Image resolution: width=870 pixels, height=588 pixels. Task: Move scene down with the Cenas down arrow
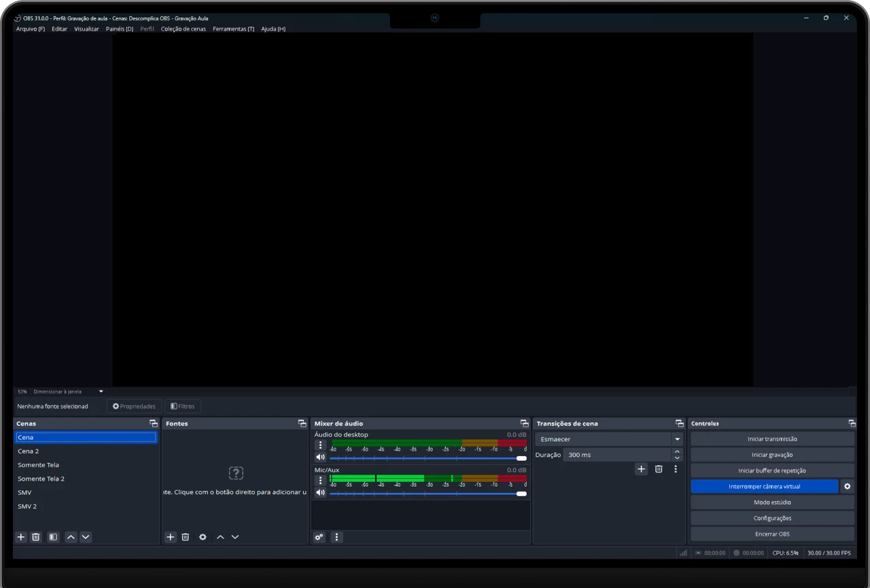click(86, 537)
